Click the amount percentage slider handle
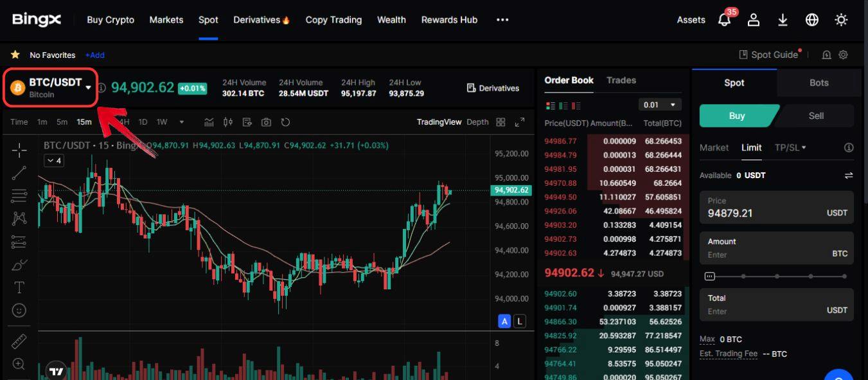The height and width of the screenshot is (380, 868). [709, 276]
